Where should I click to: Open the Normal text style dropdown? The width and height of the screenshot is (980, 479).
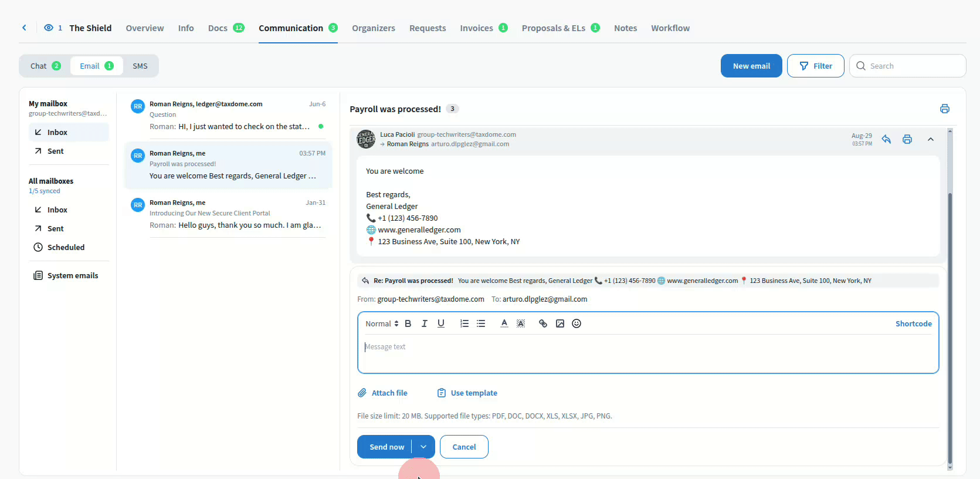(381, 323)
